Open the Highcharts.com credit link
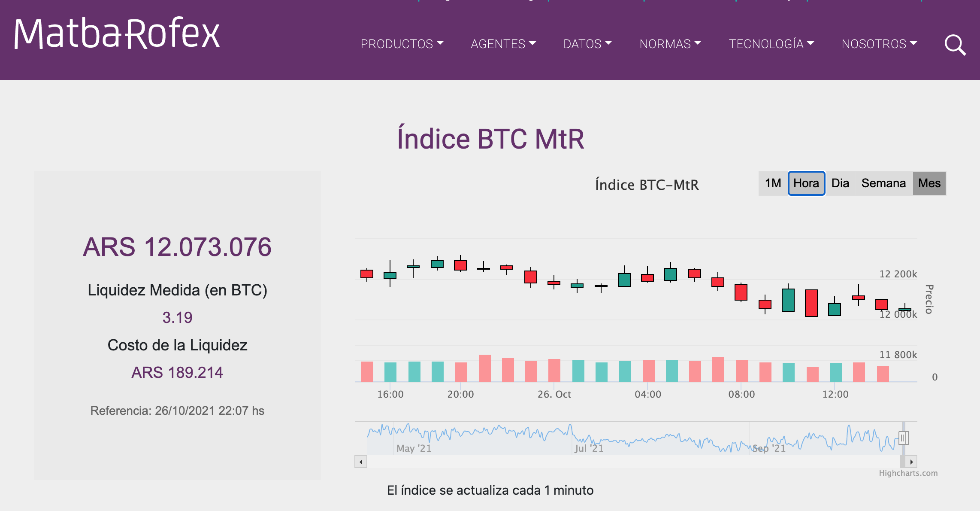980x511 pixels. [x=908, y=473]
